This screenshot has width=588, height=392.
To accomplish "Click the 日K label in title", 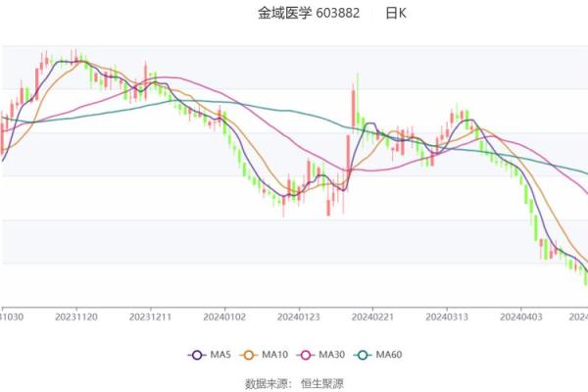I will point(396,13).
